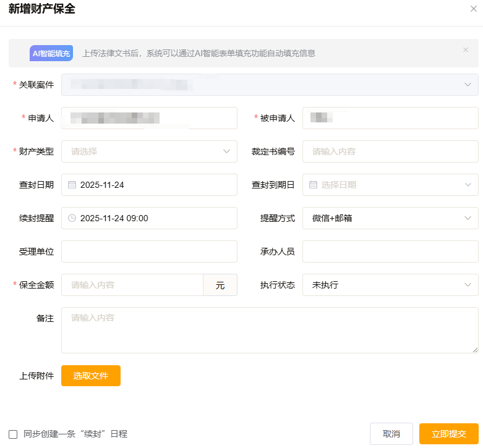Viewport: 483px width, 448px height.
Task: Expand the 查封到期日 date arrow
Action: coord(468,185)
